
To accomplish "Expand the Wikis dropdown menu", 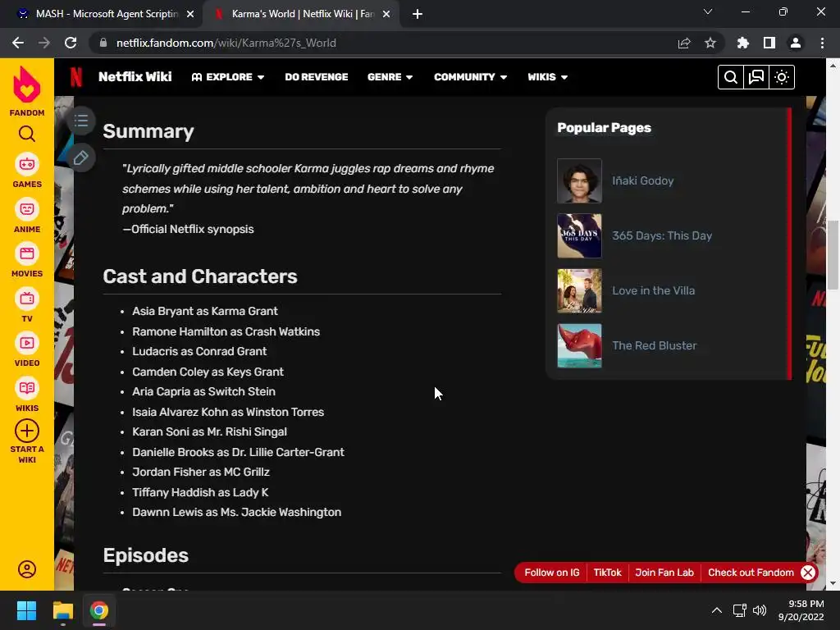I will coord(547,77).
